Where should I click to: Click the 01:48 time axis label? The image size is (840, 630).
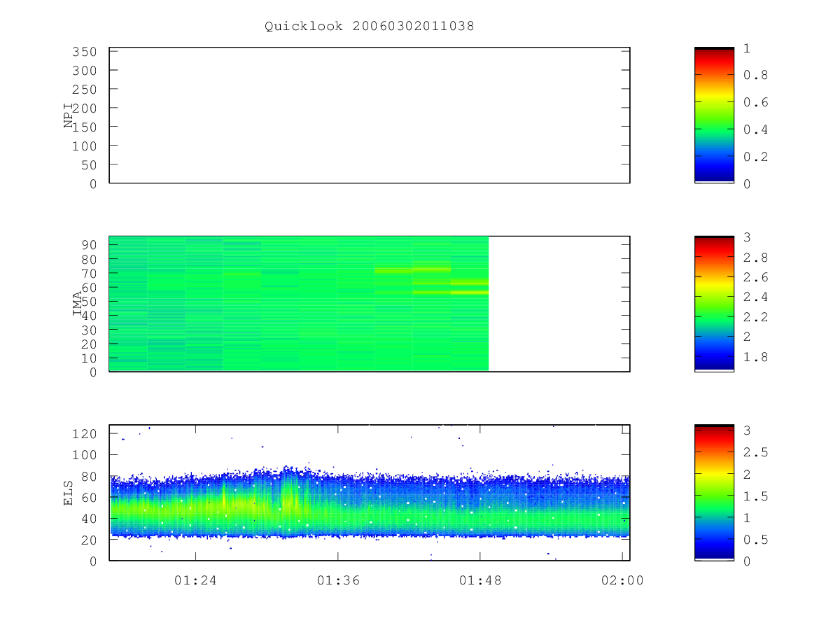tap(480, 580)
